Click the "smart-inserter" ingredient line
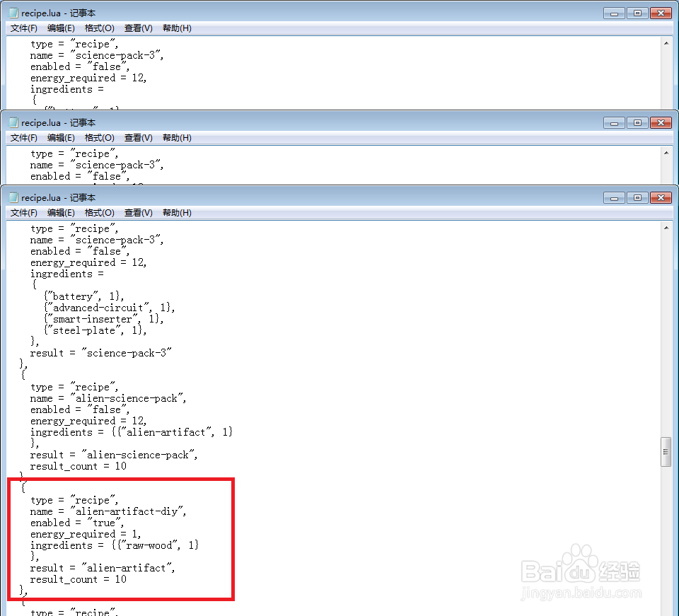Viewport: 679px width, 616px height. 104,319
